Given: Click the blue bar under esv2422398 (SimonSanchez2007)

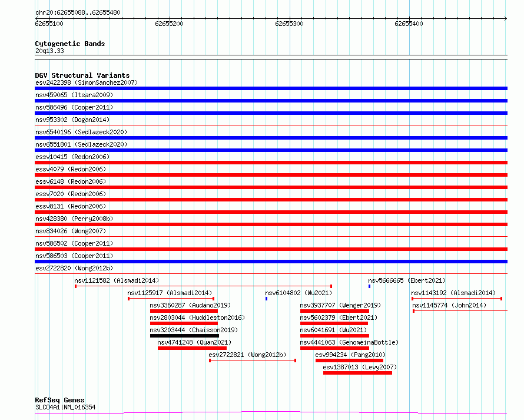Looking at the screenshot, I should 271,88.
